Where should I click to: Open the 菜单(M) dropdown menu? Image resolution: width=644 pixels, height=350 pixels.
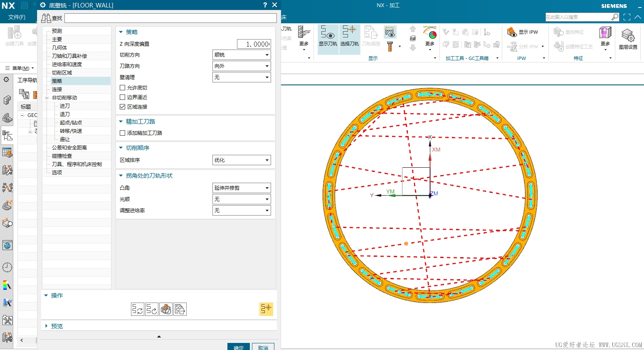pyautogui.click(x=20, y=68)
